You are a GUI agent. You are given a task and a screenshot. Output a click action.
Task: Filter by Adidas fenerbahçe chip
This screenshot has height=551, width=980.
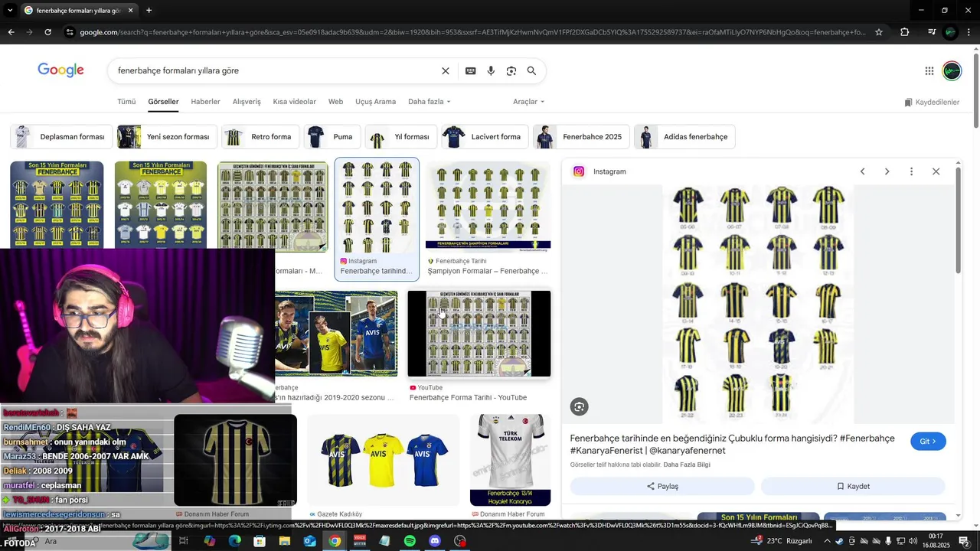coord(684,137)
